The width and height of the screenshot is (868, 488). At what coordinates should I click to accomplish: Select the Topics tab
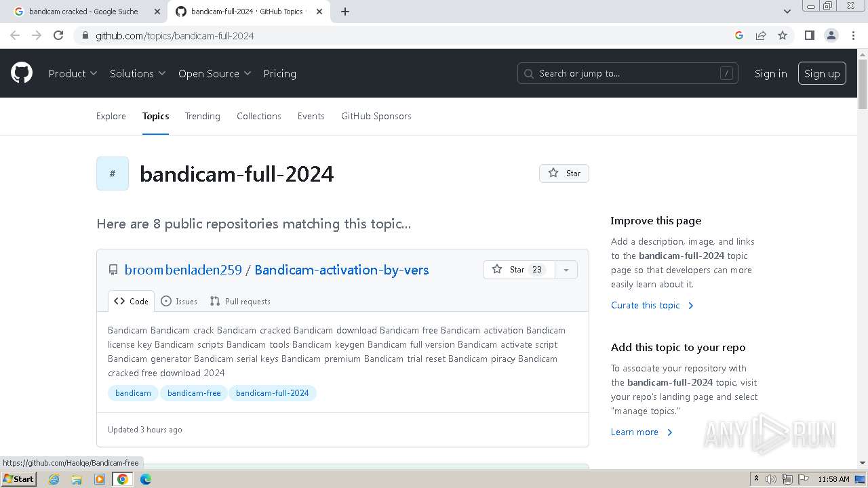pos(155,116)
